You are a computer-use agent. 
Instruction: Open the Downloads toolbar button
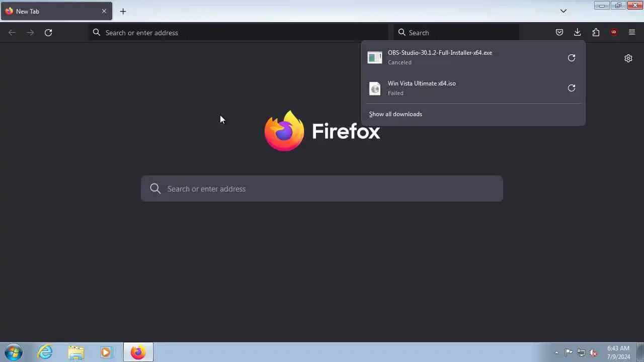tap(578, 32)
